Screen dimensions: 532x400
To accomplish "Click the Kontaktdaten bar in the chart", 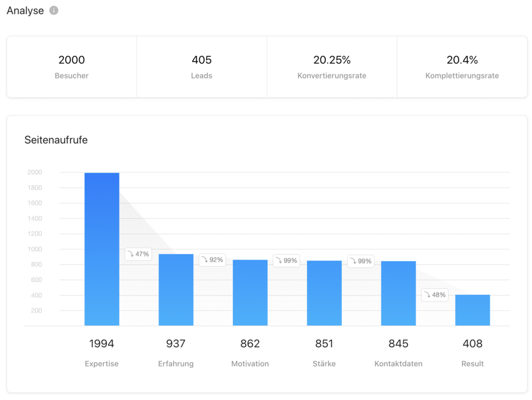I will click(x=398, y=293).
